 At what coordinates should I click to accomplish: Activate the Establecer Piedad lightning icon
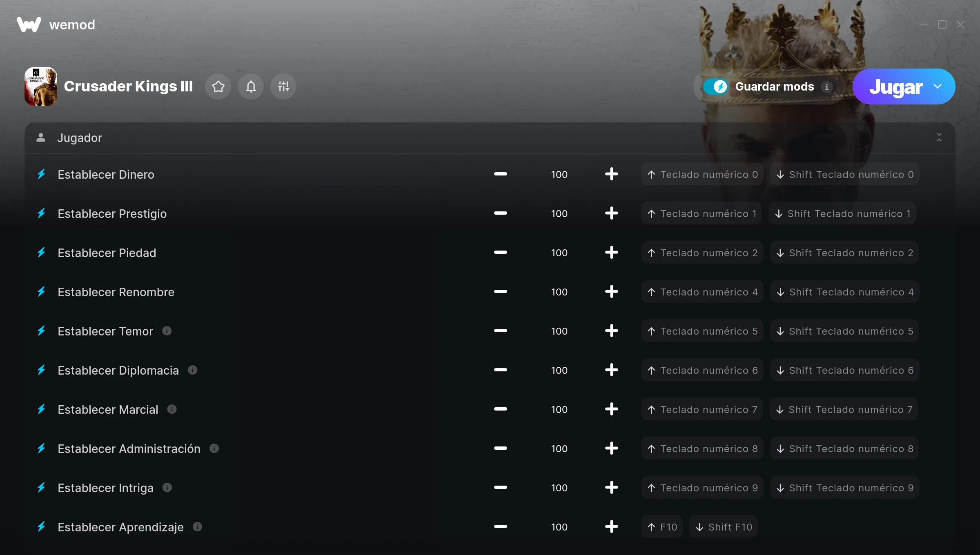click(x=41, y=253)
